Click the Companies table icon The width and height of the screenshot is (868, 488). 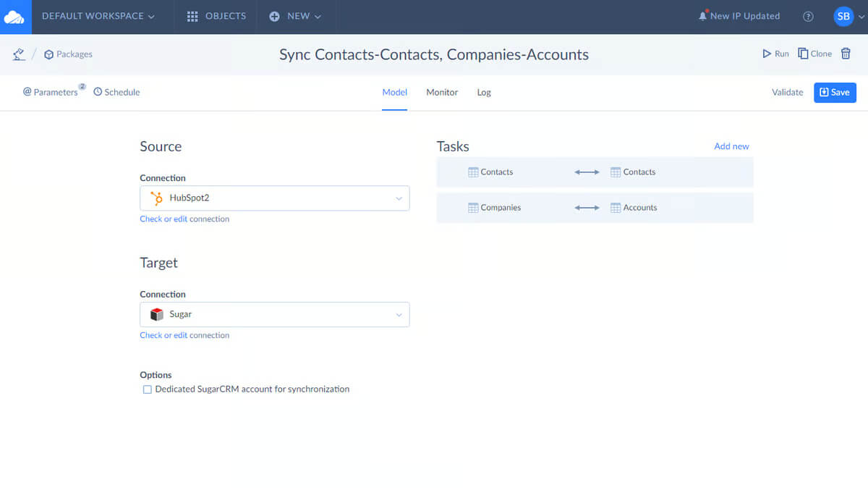[x=473, y=208]
